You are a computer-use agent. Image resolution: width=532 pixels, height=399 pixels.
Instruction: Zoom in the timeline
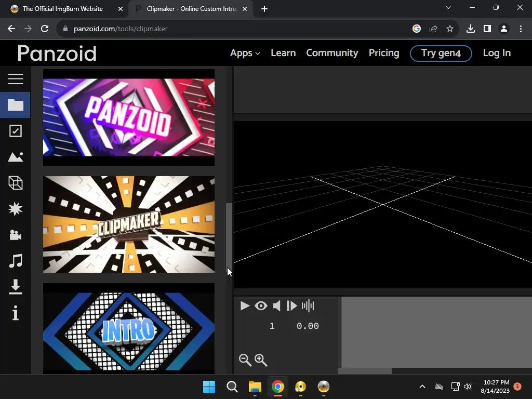pos(261,360)
